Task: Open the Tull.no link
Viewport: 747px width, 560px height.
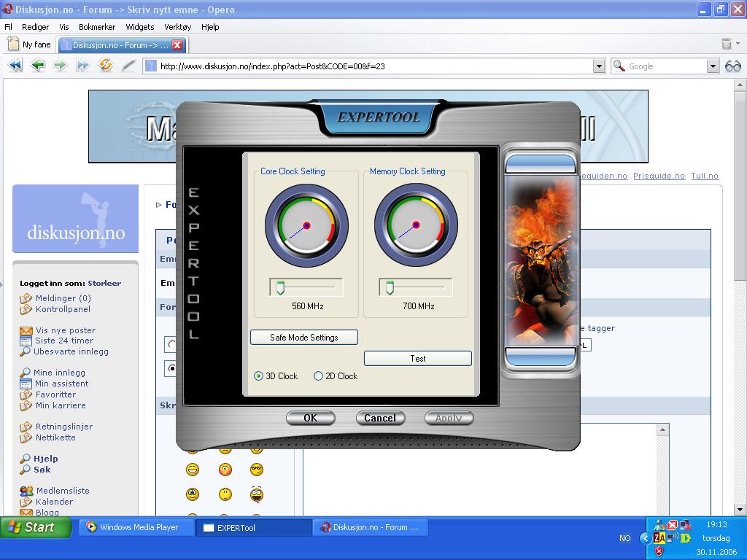Action: tap(705, 176)
